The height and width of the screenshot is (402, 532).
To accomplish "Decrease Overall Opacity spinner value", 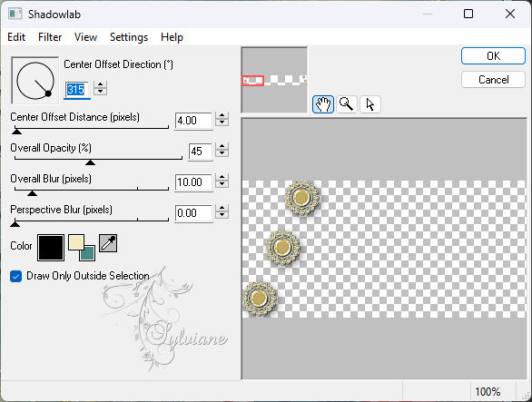I will pyautogui.click(x=222, y=153).
